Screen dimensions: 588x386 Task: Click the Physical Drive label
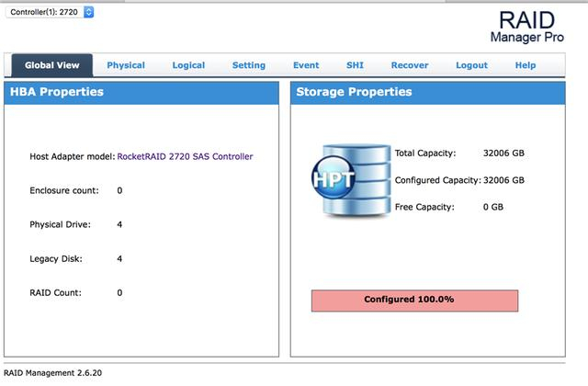tap(60, 224)
